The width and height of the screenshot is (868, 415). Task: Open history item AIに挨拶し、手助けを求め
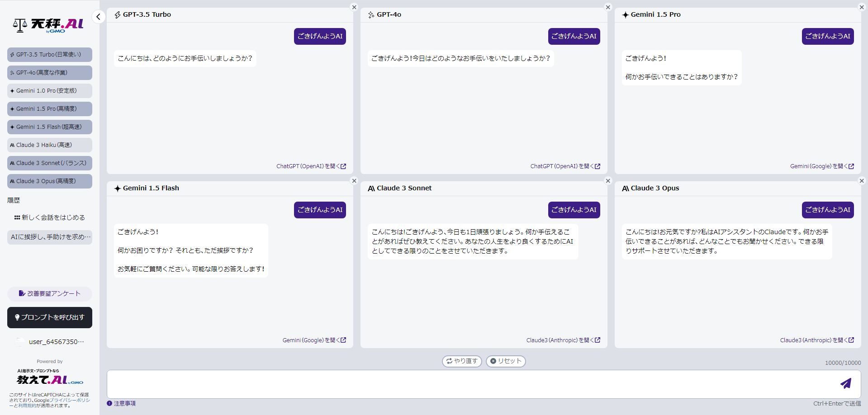point(50,237)
